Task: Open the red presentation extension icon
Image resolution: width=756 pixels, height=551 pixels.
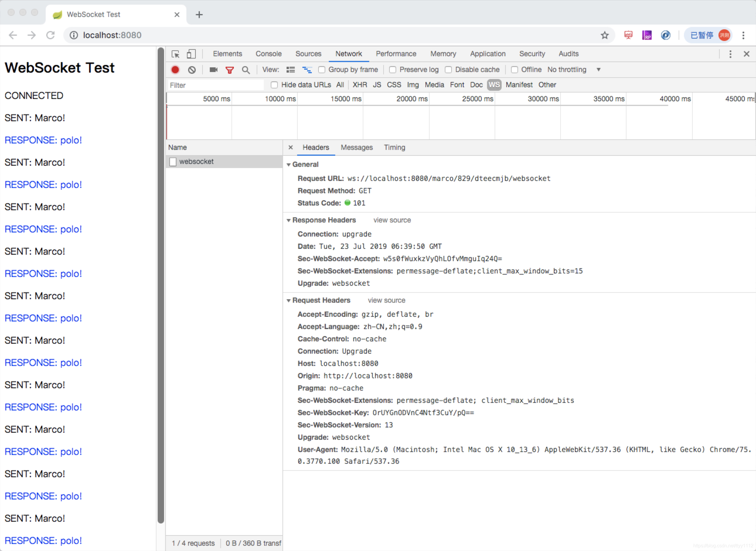Action: (x=629, y=35)
